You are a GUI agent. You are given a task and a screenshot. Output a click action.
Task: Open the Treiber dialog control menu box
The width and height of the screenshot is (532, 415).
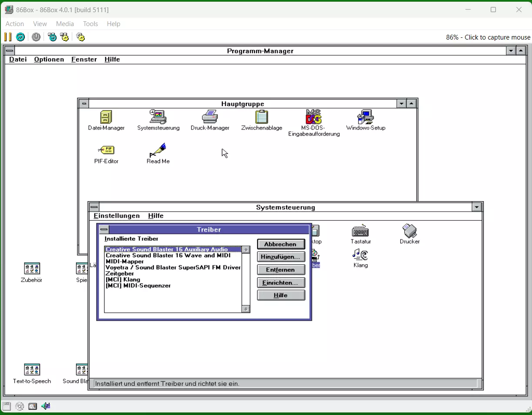click(104, 229)
